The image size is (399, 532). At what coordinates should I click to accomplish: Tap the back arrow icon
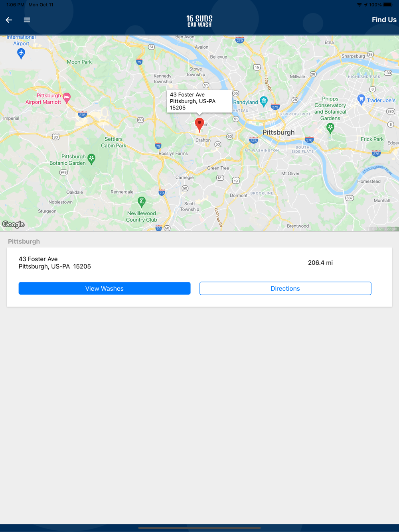click(9, 20)
